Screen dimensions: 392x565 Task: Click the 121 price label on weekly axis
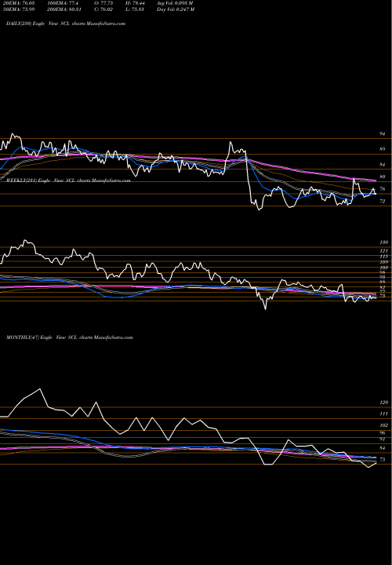click(x=383, y=251)
